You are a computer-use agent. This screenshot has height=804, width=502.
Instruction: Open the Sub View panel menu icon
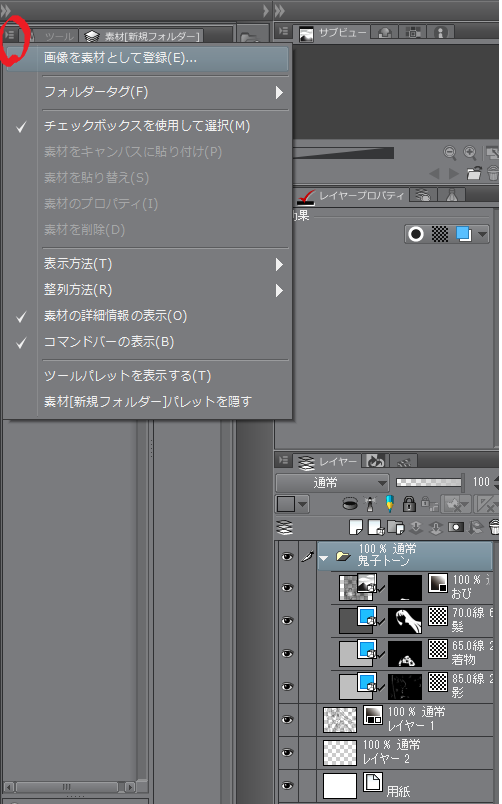(284, 31)
